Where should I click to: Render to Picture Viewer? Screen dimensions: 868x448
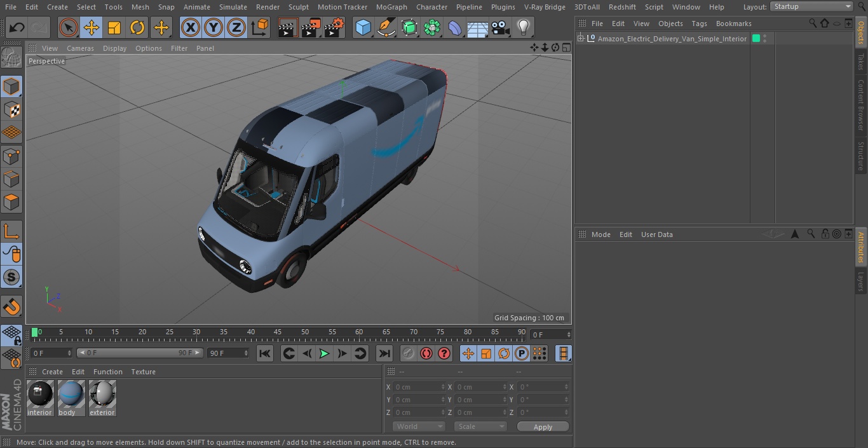(x=311, y=27)
